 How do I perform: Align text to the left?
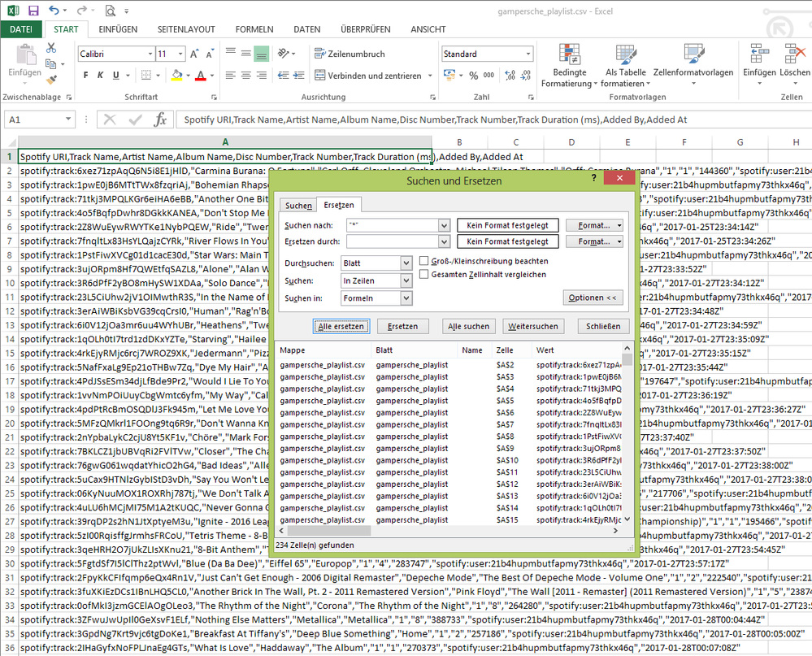pos(231,76)
